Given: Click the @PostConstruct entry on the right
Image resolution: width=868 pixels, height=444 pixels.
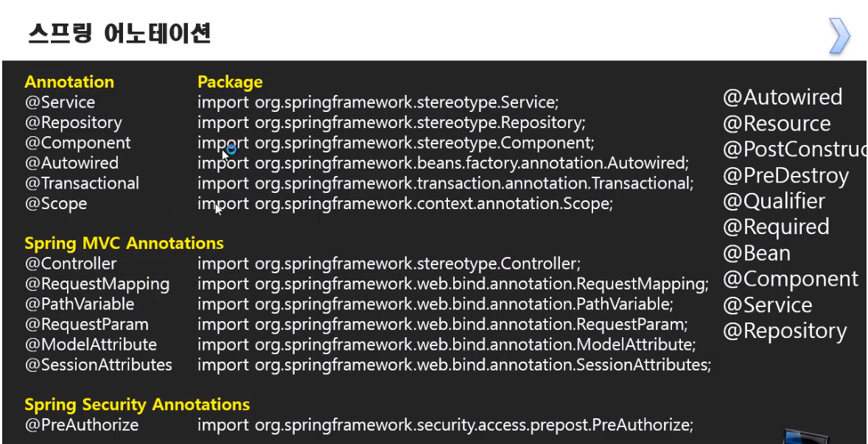Looking at the screenshot, I should click(x=795, y=149).
